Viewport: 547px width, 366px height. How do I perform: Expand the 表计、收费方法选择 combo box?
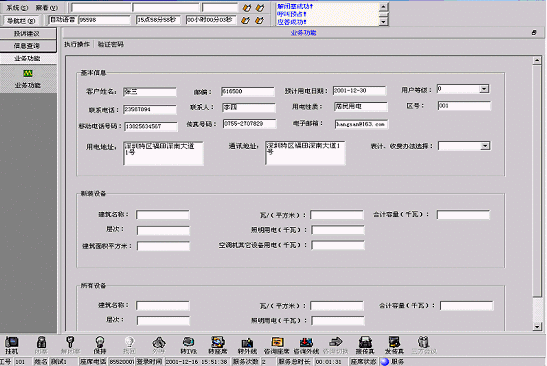click(485, 146)
